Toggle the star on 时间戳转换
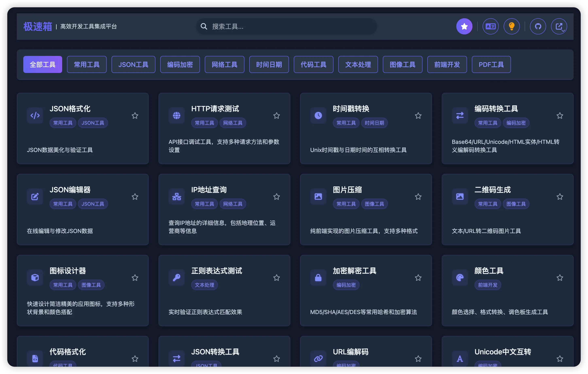 pos(418,115)
